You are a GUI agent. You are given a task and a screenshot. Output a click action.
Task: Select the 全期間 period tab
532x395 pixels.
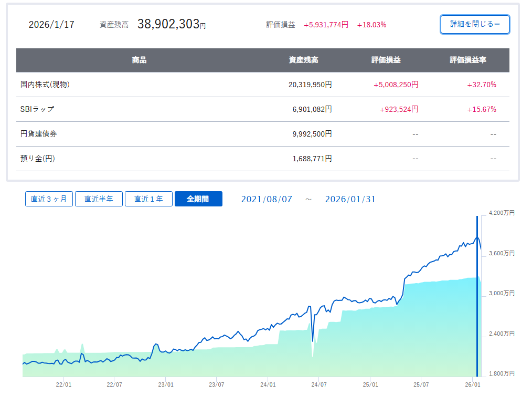coord(198,199)
